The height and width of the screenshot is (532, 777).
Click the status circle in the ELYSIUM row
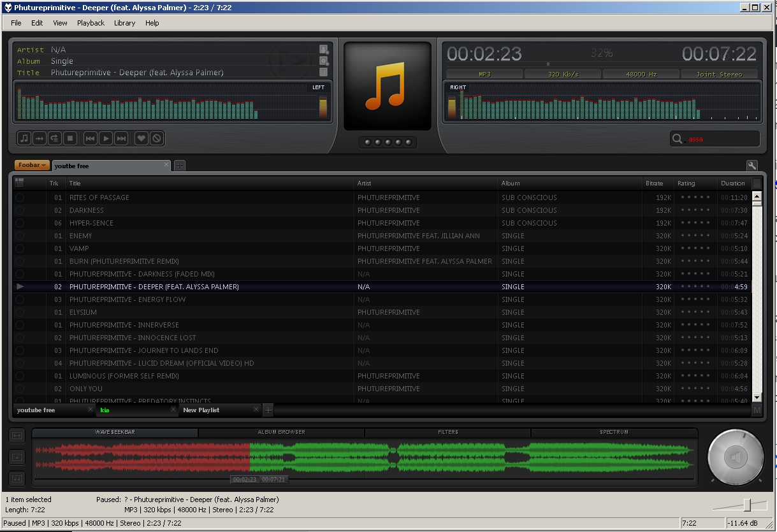(20, 312)
